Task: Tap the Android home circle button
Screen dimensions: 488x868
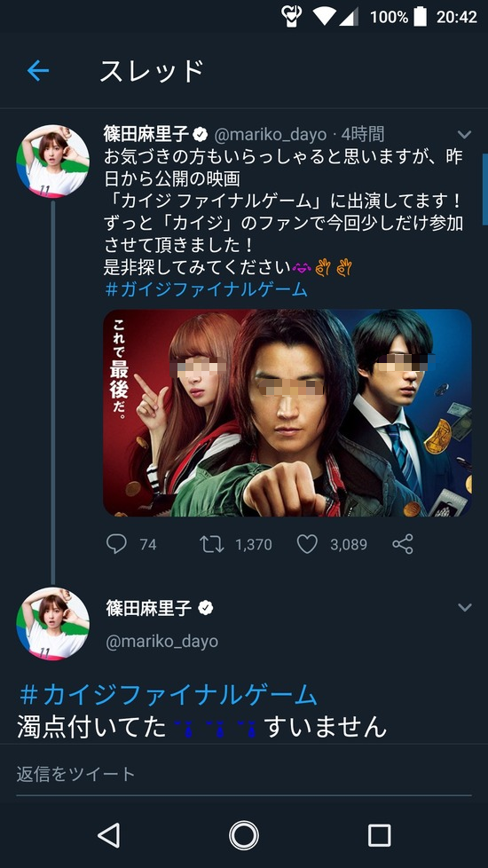Action: click(243, 835)
